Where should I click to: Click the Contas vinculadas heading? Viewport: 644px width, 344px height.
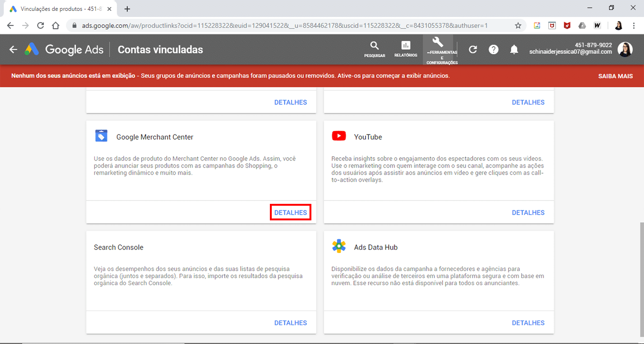(x=160, y=50)
